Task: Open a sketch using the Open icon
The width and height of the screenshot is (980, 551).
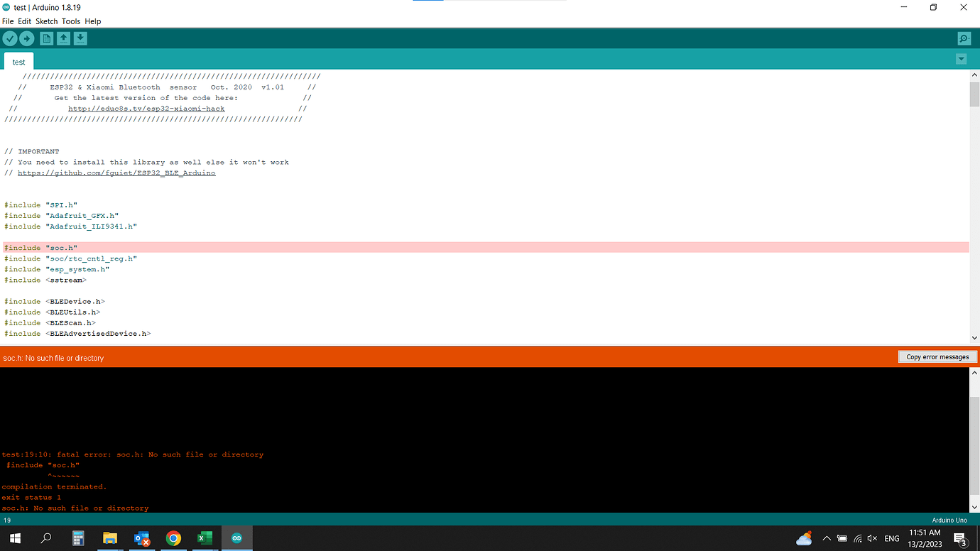Action: 63,38
